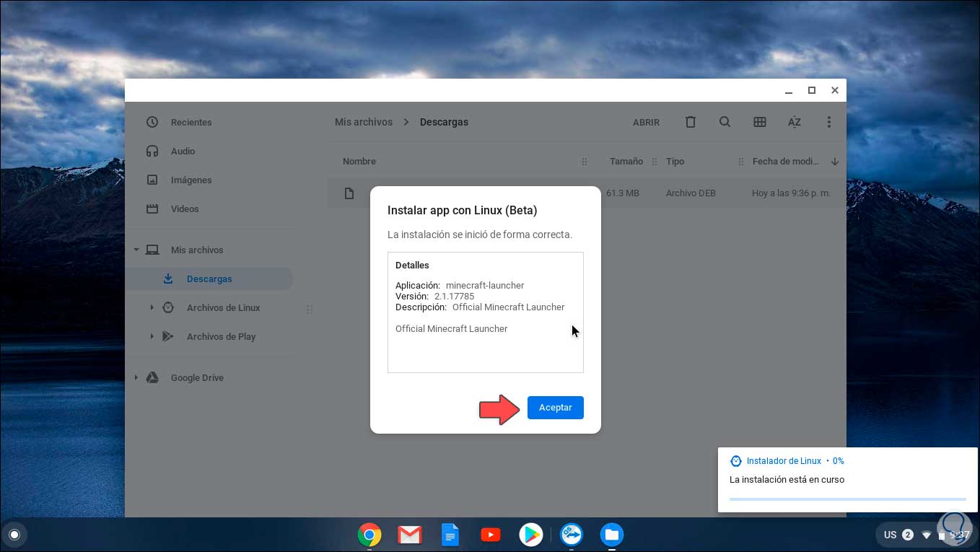Click the Archivos de Linux penguin icon
980x552 pixels.
(168, 307)
